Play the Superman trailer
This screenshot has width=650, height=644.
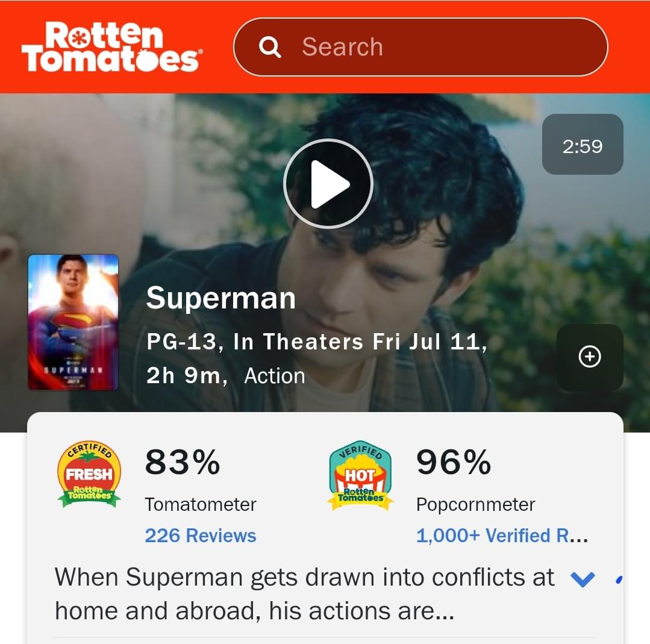328,184
